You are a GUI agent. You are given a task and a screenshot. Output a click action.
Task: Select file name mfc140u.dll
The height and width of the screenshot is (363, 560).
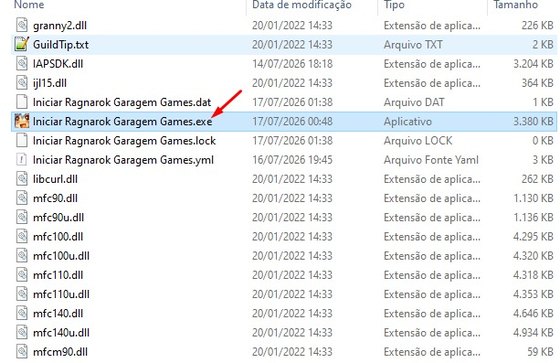point(61,333)
